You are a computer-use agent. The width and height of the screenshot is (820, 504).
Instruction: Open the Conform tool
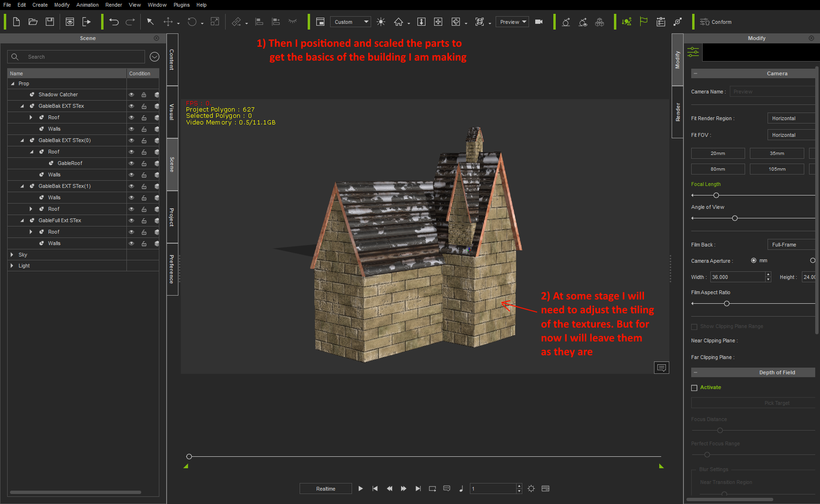716,22
